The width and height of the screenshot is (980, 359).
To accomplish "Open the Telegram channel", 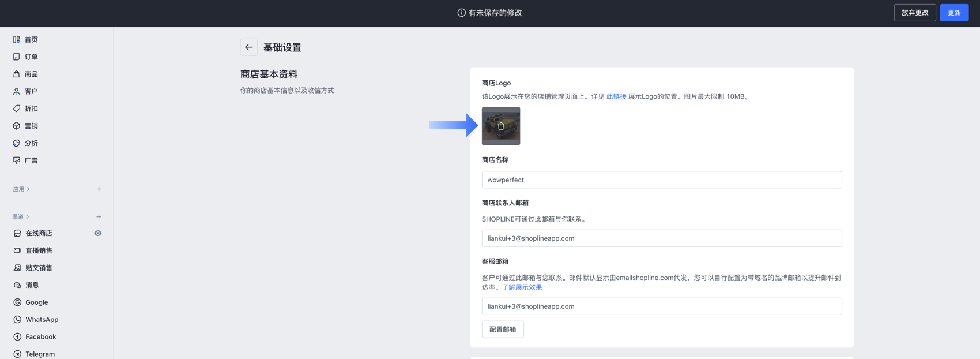I will coord(40,354).
